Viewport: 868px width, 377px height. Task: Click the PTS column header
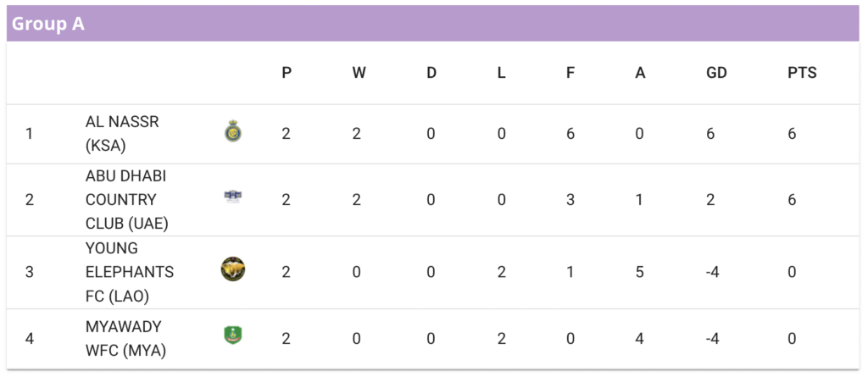(x=802, y=73)
